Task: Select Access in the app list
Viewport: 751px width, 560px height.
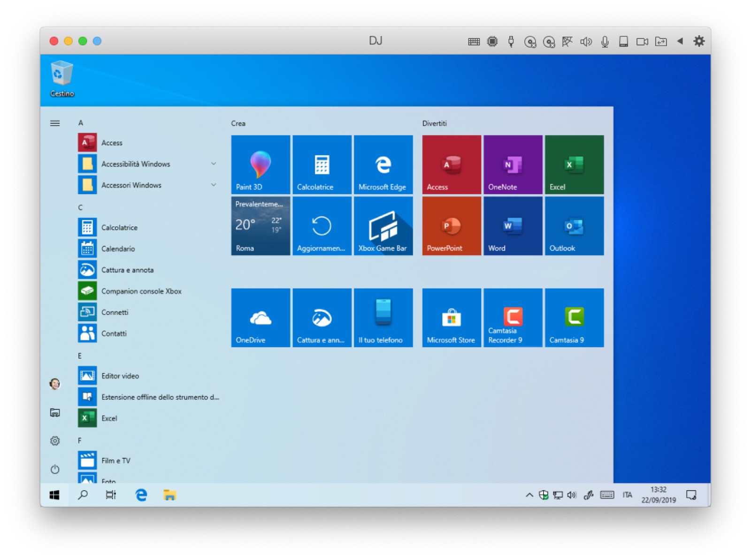Action: [149, 143]
